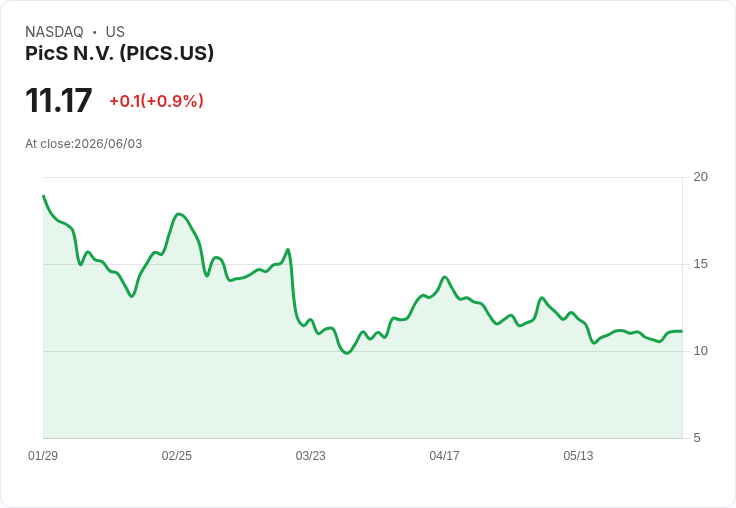Open the PicS N.V. (PICS.US) title
736x508 pixels.
tap(119, 53)
